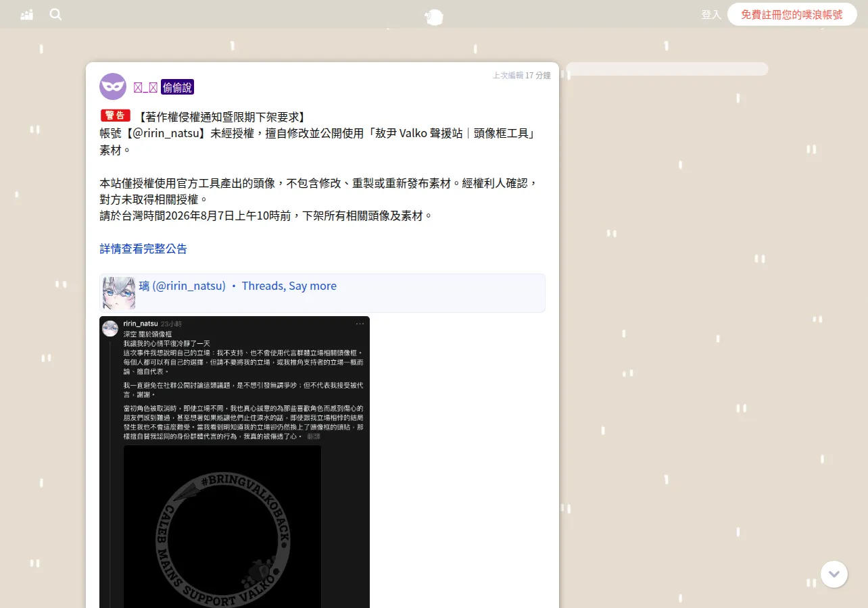Open the three-dot menu in embedded Threads post
This screenshot has height=608, width=868.
[360, 324]
